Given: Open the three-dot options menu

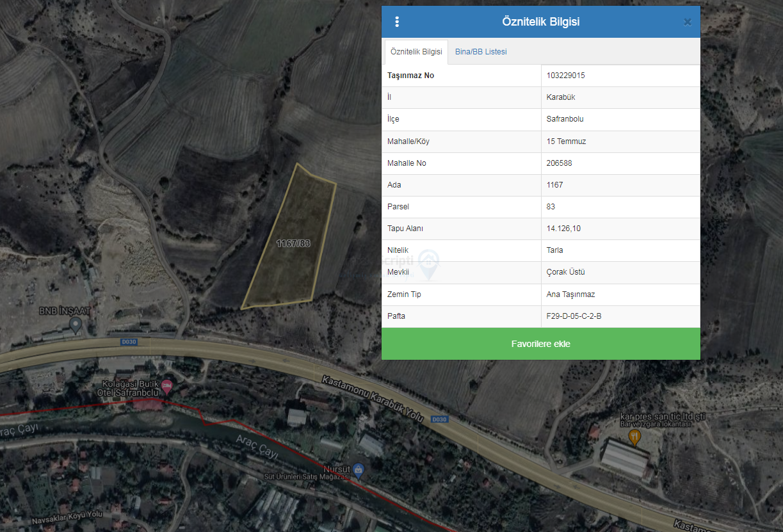Looking at the screenshot, I should pos(397,22).
